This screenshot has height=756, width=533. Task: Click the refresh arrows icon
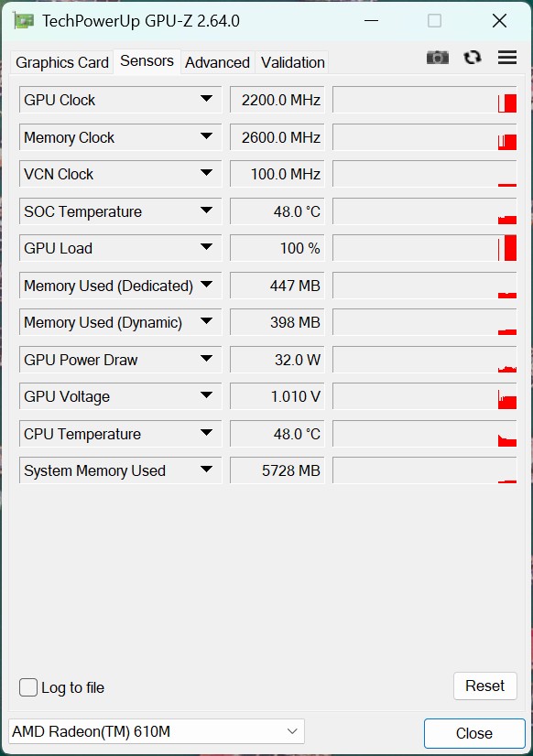pos(473,58)
